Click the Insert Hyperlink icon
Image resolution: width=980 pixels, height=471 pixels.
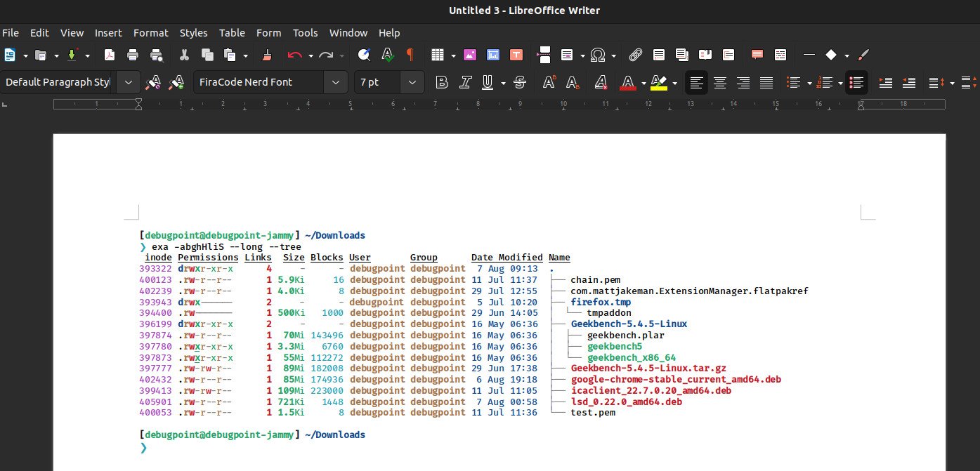pyautogui.click(x=636, y=55)
